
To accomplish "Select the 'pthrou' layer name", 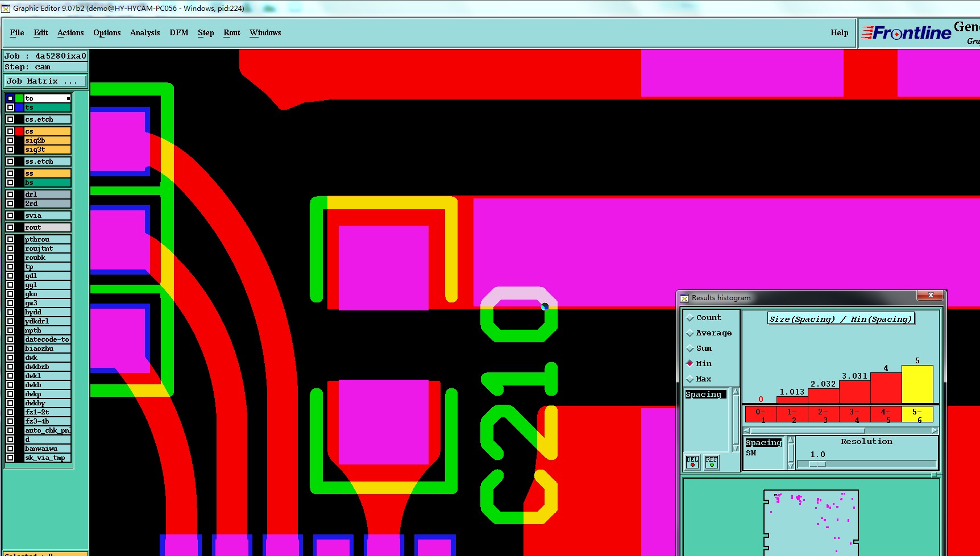I will [47, 239].
